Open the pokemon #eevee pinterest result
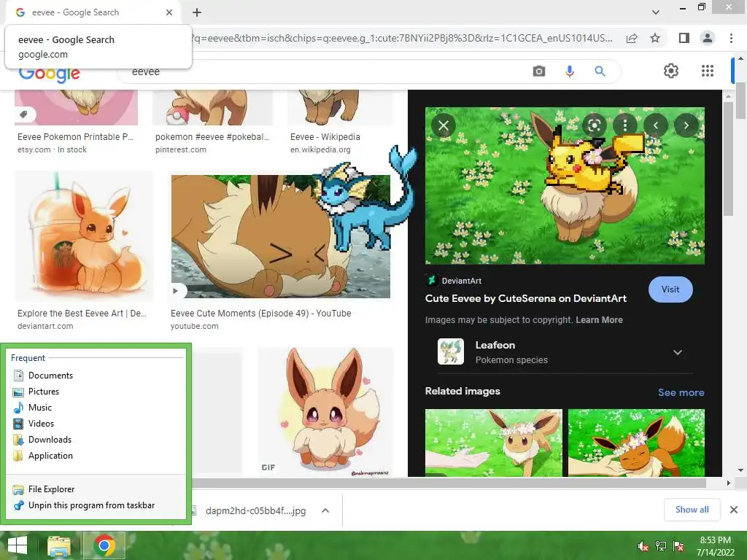Screen dimensions: 747x560 212,136
